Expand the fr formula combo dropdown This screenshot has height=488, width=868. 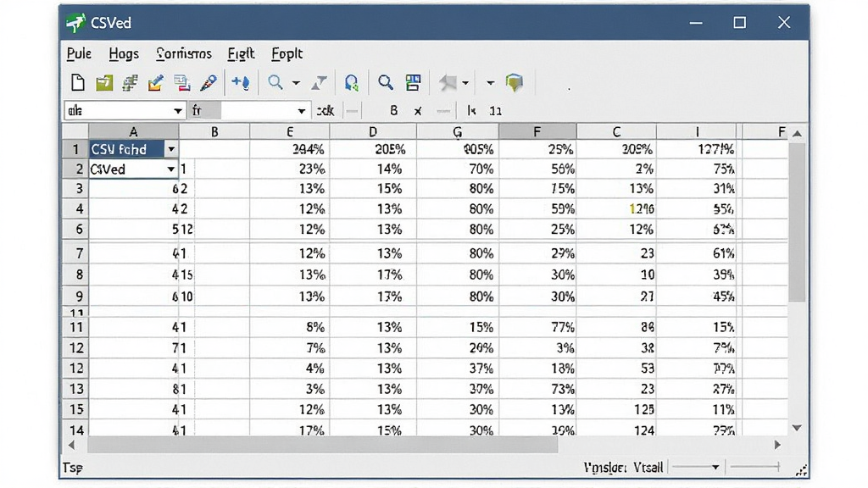pyautogui.click(x=301, y=111)
